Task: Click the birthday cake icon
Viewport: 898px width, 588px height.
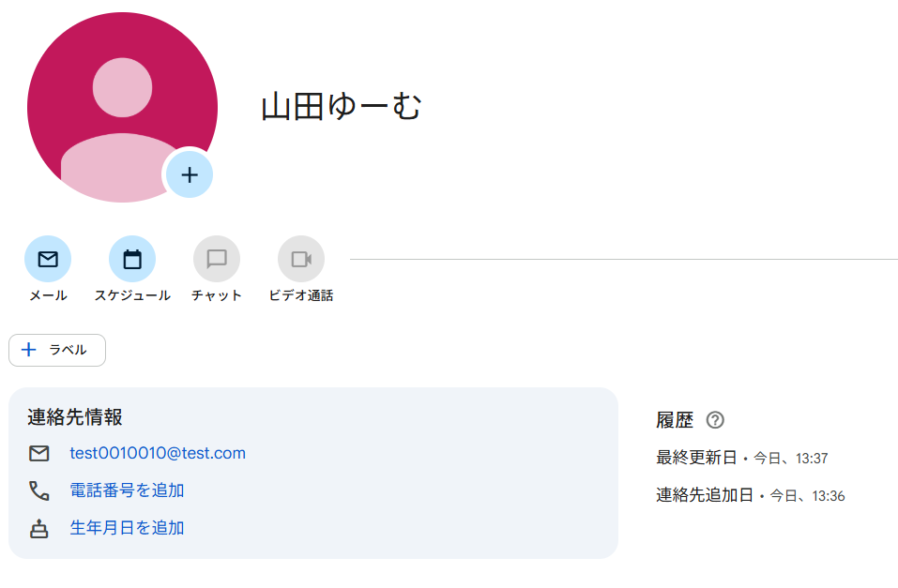Action: [x=39, y=529]
